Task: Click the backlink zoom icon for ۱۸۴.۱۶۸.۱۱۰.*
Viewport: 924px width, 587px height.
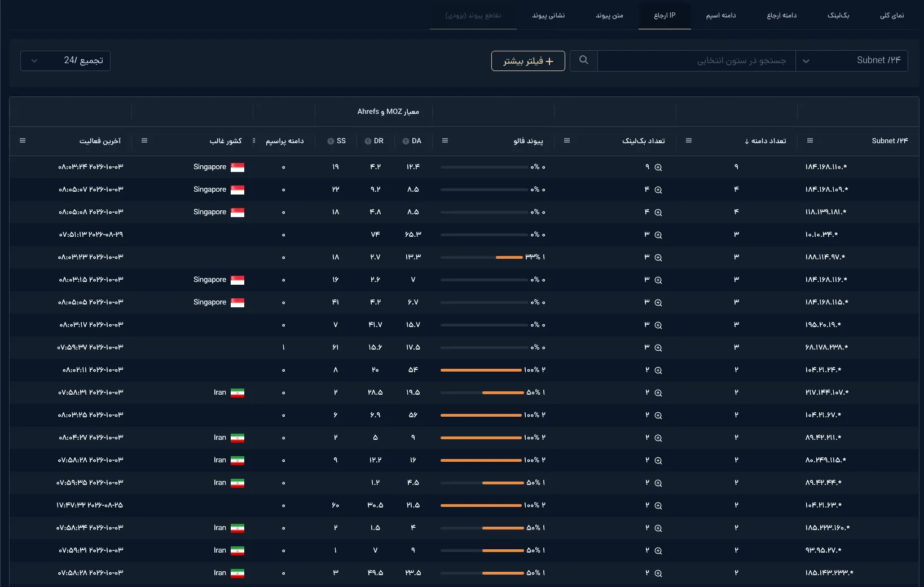Action: pyautogui.click(x=658, y=167)
